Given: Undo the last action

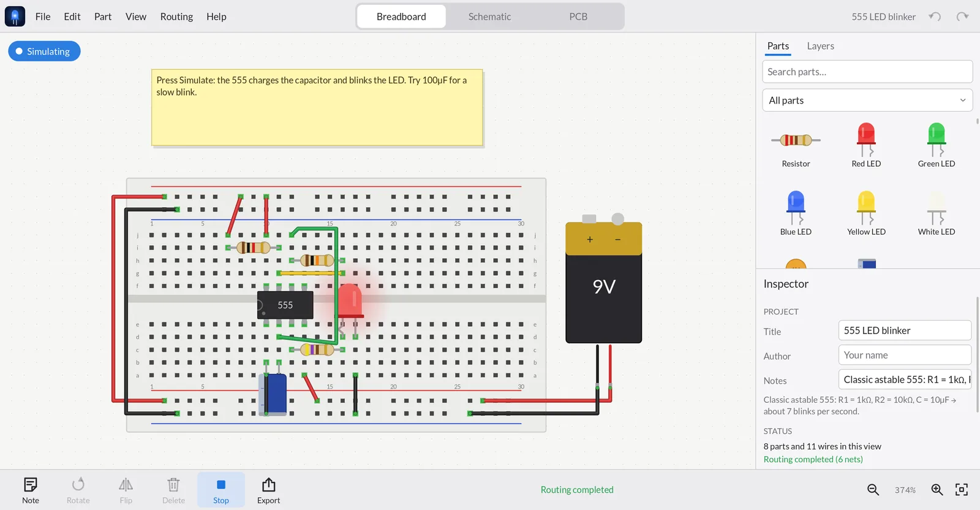Looking at the screenshot, I should pos(935,17).
